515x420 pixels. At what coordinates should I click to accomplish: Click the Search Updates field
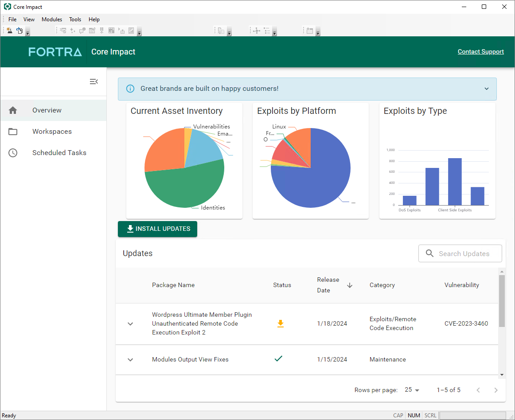[x=464, y=254]
